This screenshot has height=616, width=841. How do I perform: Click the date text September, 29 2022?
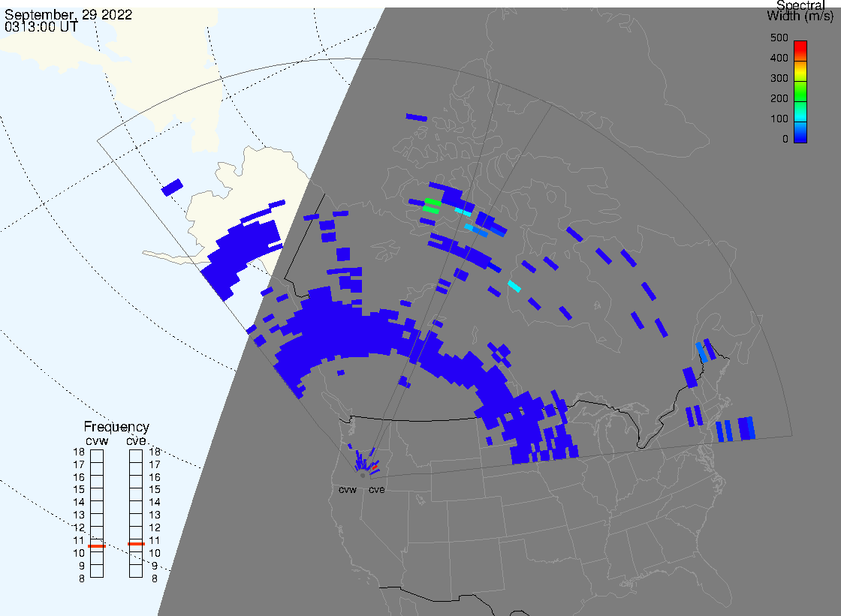tap(68, 14)
